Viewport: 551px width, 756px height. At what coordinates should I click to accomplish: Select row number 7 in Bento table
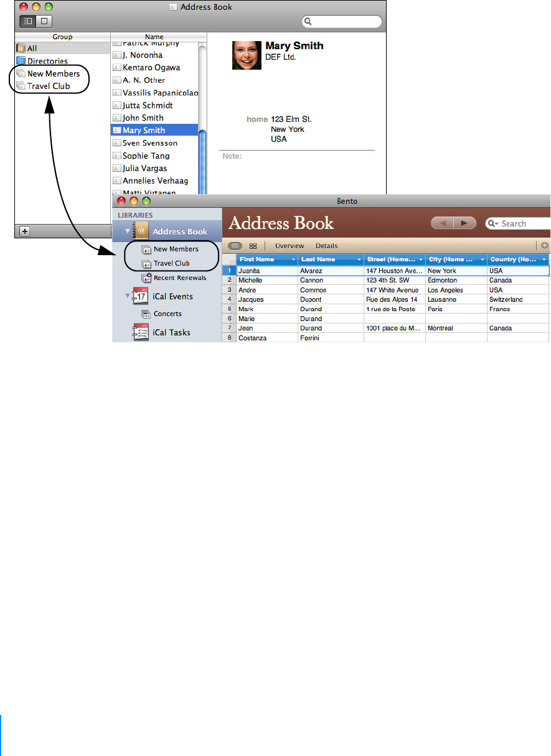click(229, 328)
